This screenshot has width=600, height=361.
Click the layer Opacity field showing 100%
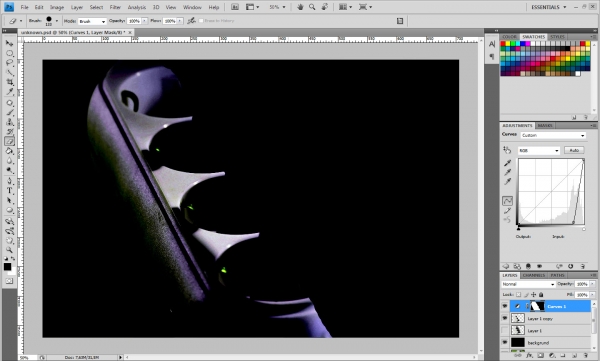(x=582, y=284)
